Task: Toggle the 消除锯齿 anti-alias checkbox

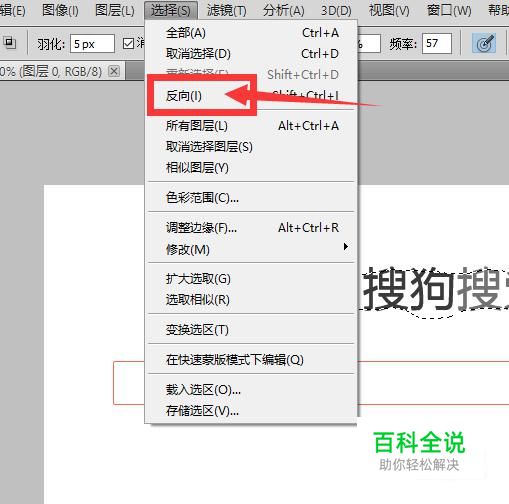Action: (x=128, y=44)
